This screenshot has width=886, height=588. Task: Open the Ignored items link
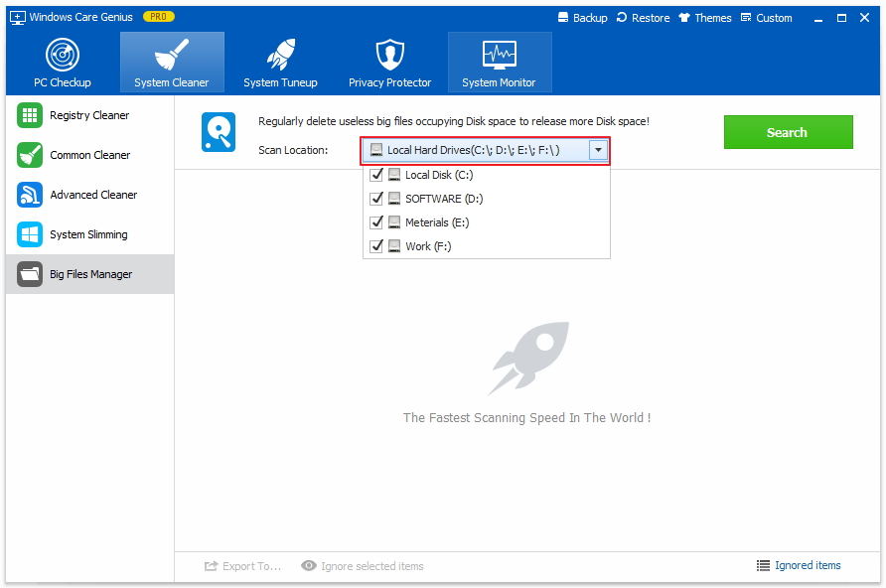[808, 565]
